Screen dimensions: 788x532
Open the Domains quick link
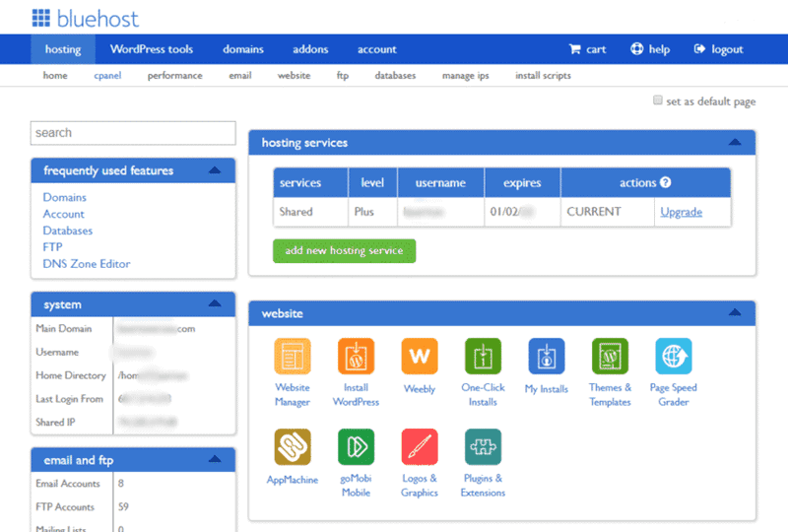(65, 197)
